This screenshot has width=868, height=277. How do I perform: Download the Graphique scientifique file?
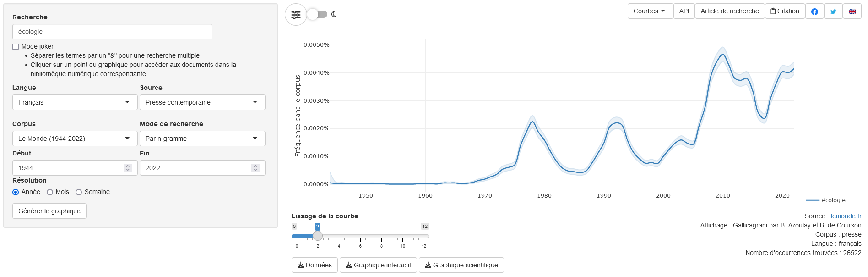pos(461,265)
